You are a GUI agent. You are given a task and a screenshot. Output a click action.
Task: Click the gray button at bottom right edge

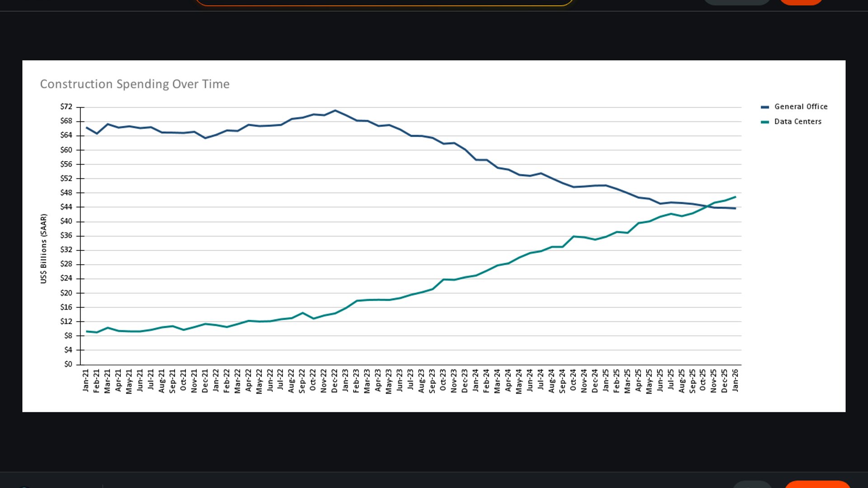[x=752, y=485]
